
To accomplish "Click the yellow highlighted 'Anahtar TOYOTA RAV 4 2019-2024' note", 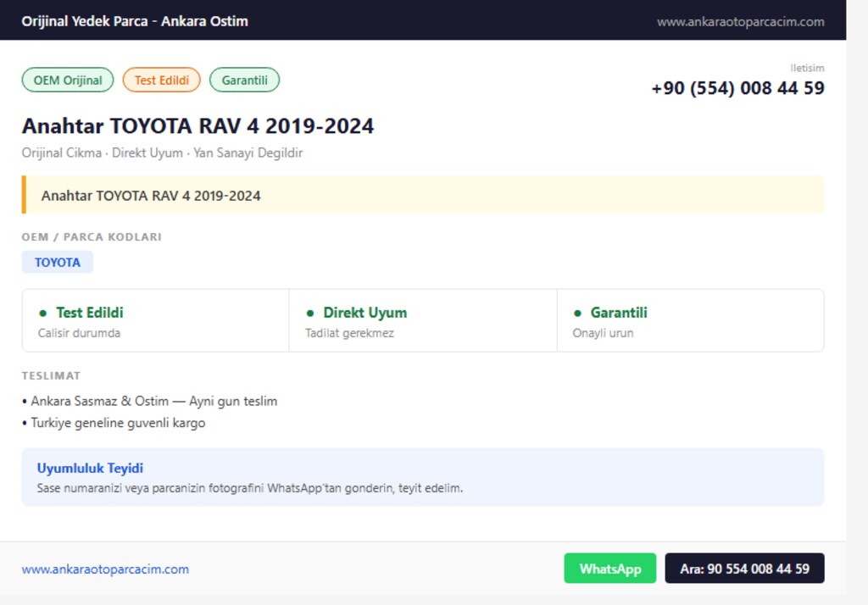I will tap(423, 195).
